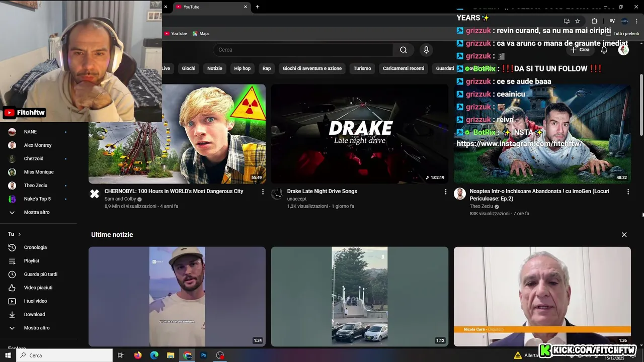Click the Maps bookmark

coord(201,34)
